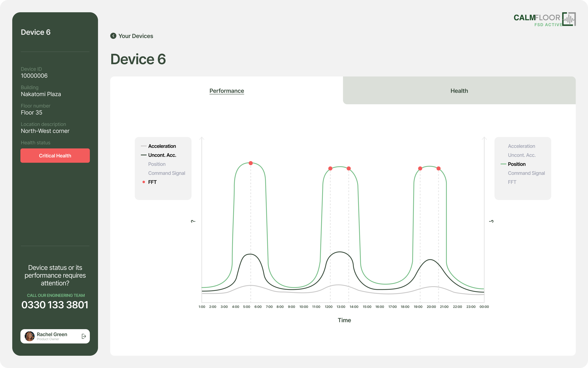The width and height of the screenshot is (588, 368).
Task: Switch to the Performance tab
Action: click(x=227, y=91)
